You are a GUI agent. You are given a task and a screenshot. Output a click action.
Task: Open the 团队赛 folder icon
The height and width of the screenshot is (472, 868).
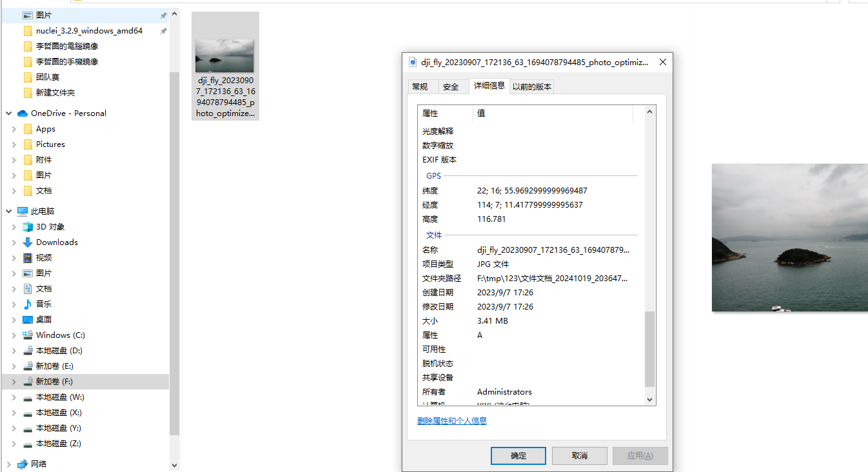[x=28, y=77]
